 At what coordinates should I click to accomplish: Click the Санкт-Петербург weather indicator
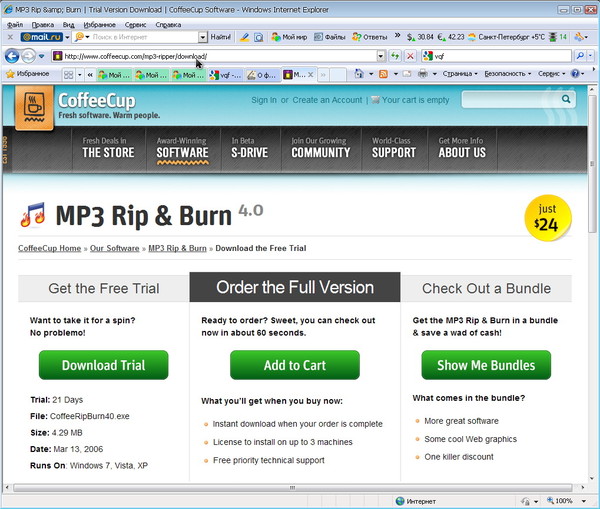point(506,37)
